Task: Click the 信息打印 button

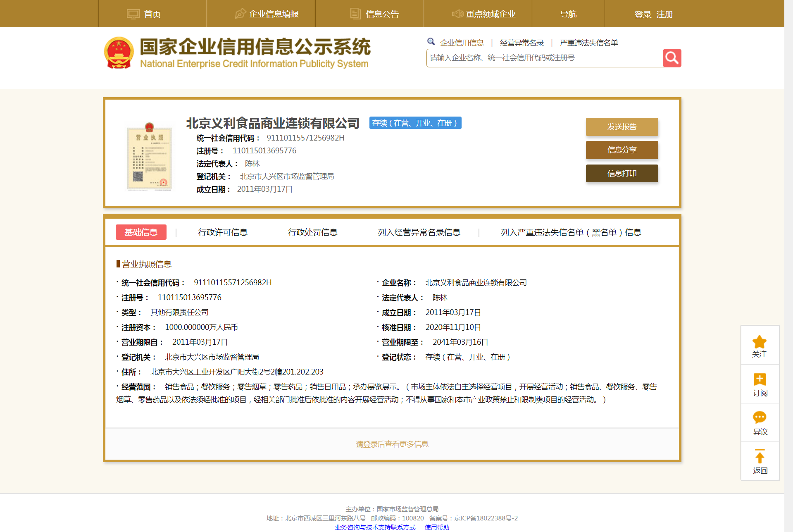Action: [622, 173]
